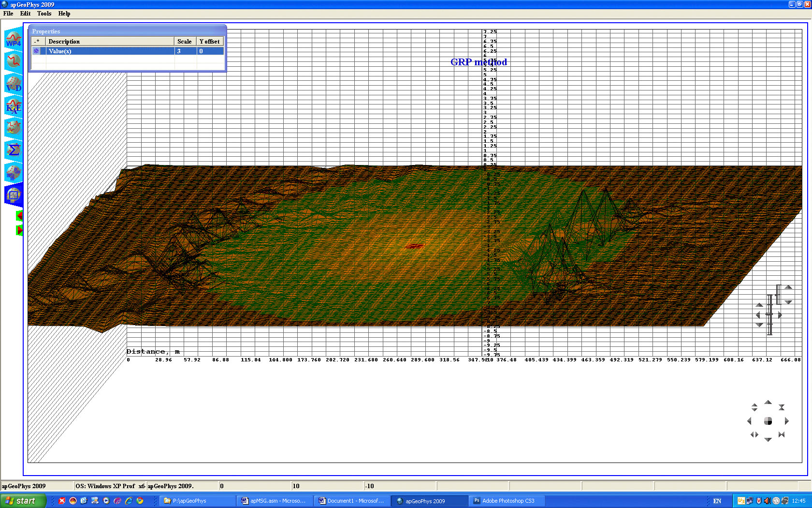Open the File menu
Screen dimensions: 812x508
8,14
